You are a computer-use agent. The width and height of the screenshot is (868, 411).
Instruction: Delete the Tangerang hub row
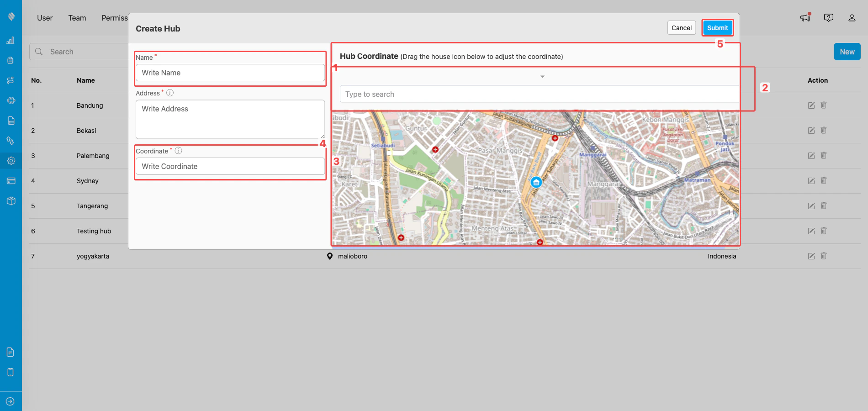824,205
